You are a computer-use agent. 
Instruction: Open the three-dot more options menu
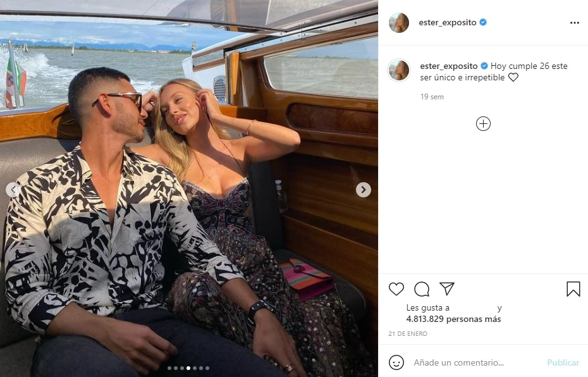click(x=574, y=23)
